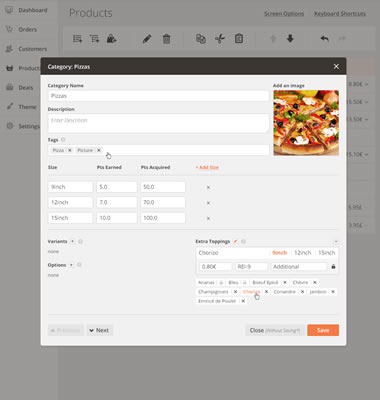
Task: Click the scissors cut icon
Action: [x=220, y=39]
